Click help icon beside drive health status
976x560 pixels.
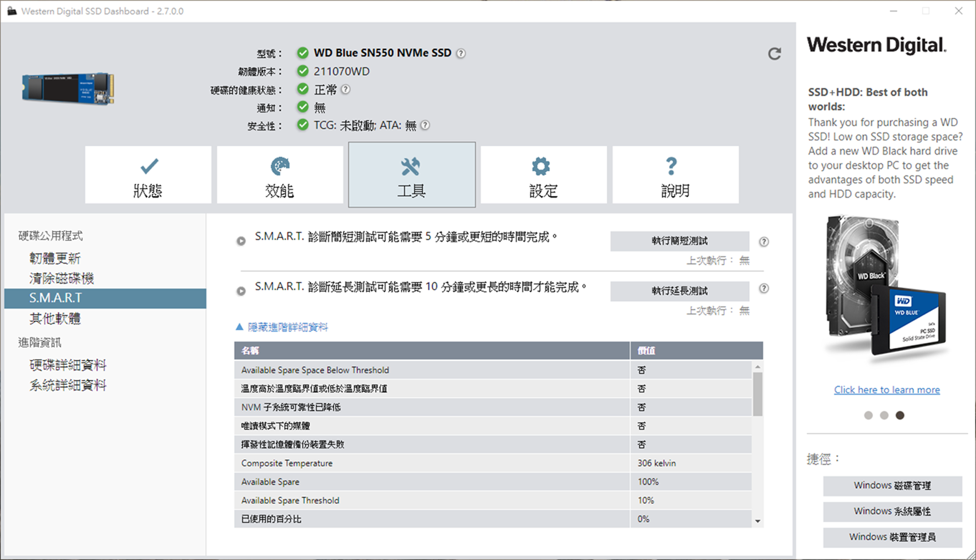pos(345,90)
